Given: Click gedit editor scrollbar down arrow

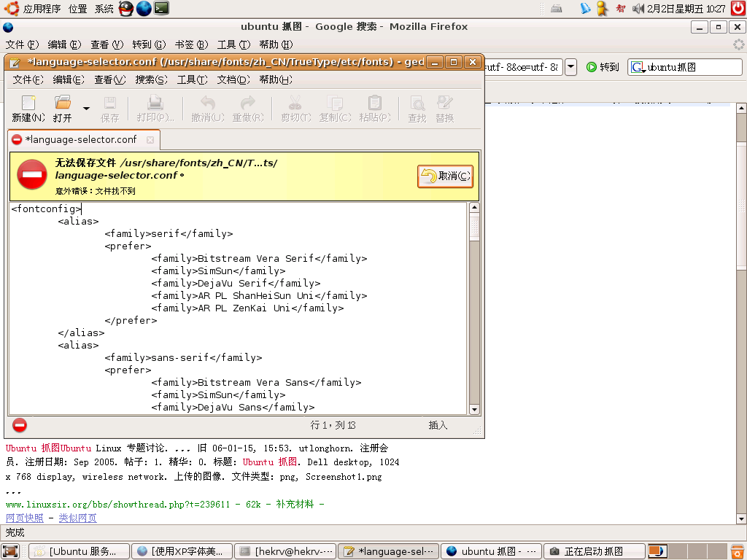Looking at the screenshot, I should click(x=474, y=410).
